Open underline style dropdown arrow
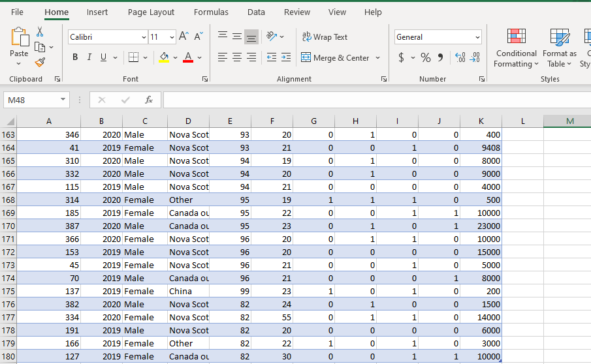 coord(116,57)
